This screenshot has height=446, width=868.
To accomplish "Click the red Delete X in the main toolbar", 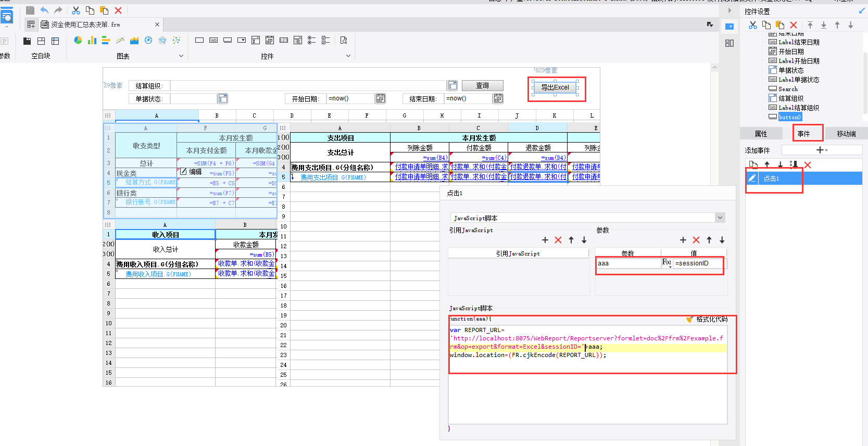I will click(118, 10).
